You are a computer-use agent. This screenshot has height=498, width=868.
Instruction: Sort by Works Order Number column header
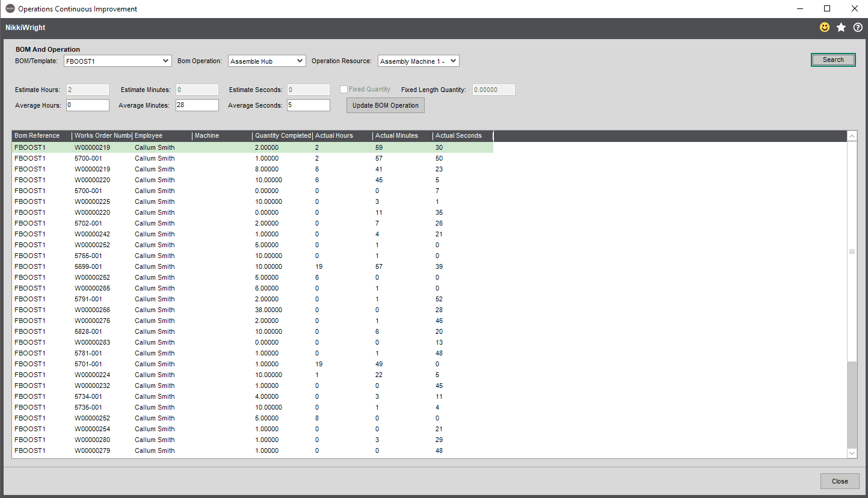[x=102, y=136]
